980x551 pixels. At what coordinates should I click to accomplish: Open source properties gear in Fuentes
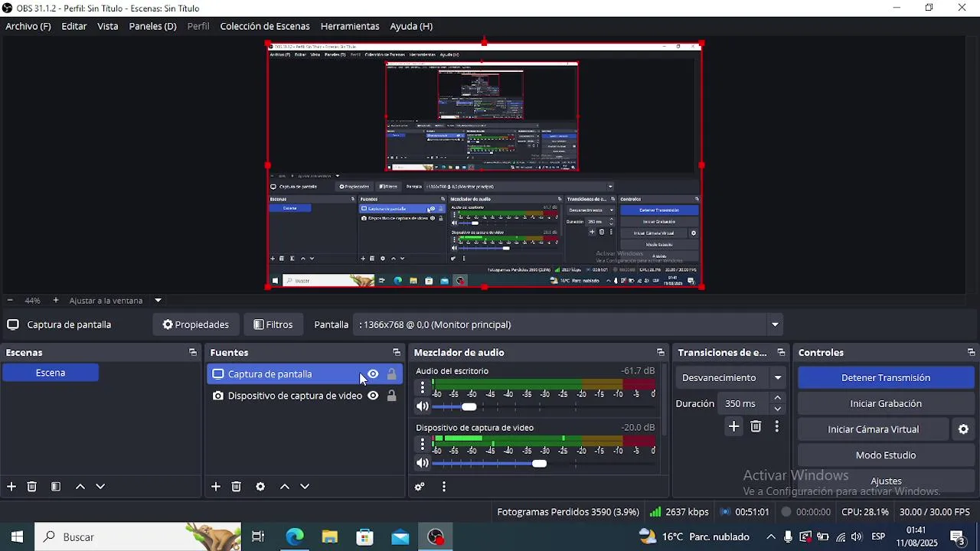(260, 487)
